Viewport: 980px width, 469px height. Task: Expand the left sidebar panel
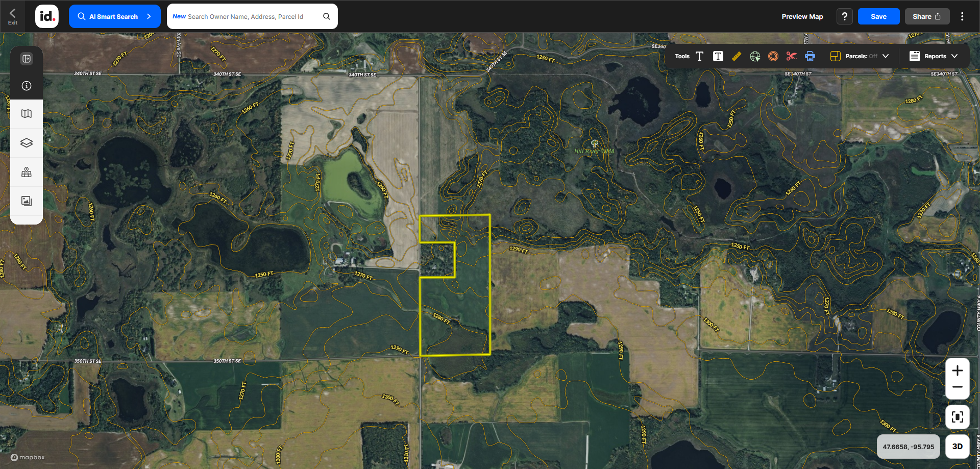pos(27,59)
